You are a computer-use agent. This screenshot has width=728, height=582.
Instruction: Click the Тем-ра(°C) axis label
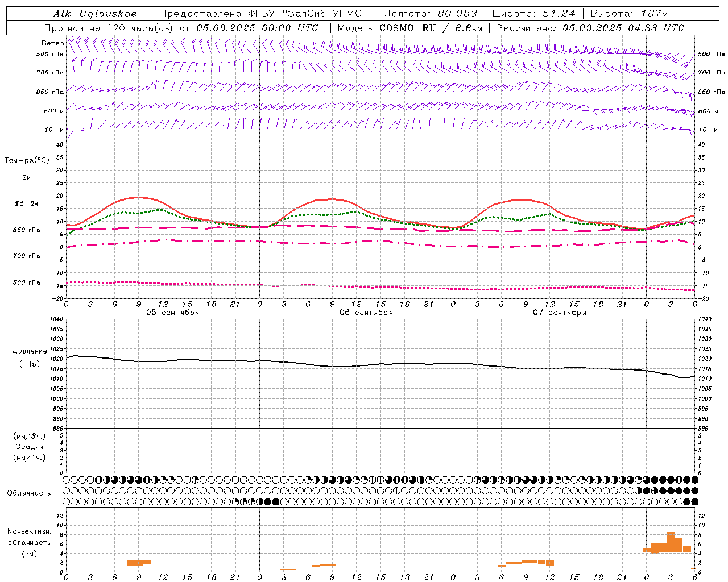click(27, 160)
